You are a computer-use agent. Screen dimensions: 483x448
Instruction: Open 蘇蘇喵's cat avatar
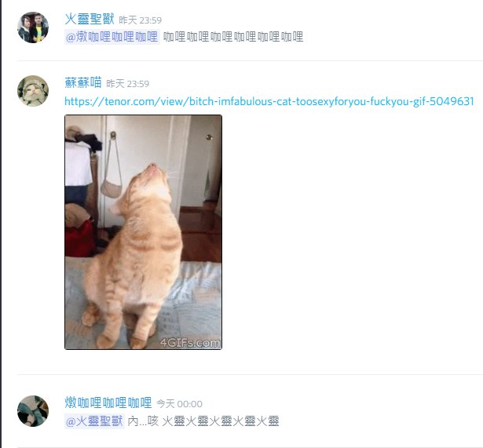coord(33,91)
